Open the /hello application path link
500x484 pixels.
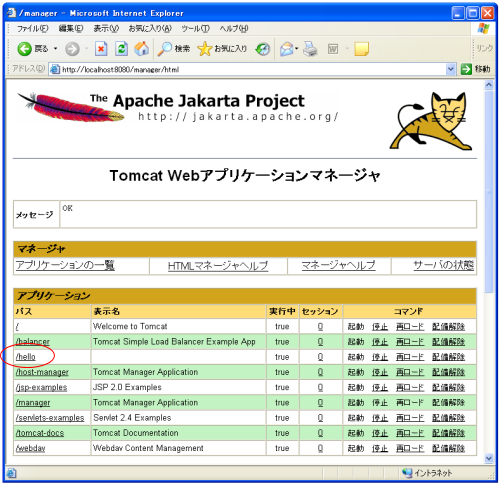[x=26, y=357]
